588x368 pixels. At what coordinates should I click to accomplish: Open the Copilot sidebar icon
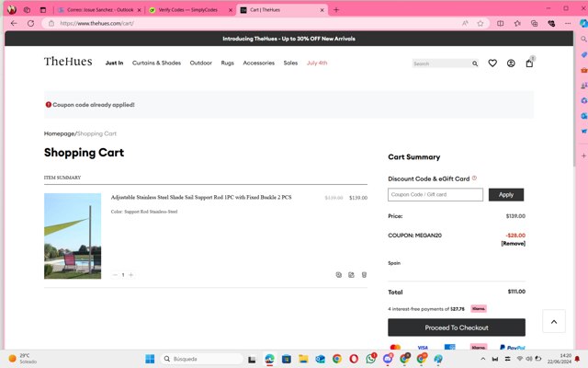coord(583,23)
